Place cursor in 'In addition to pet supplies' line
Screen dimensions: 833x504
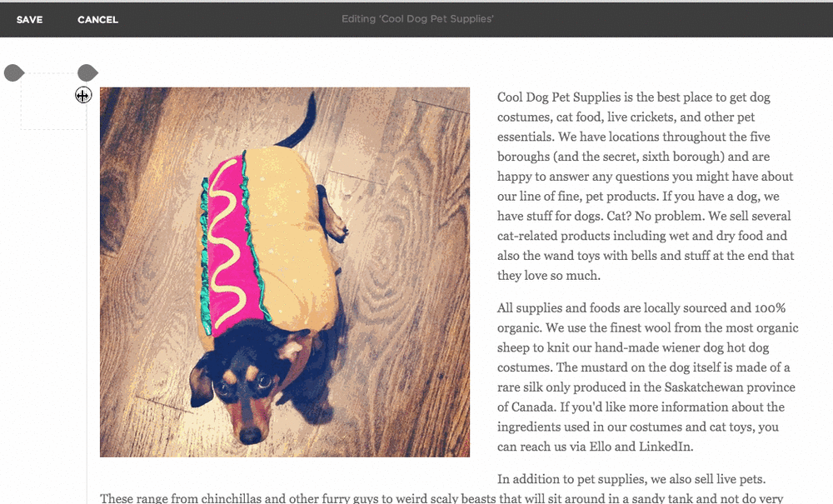(631, 479)
